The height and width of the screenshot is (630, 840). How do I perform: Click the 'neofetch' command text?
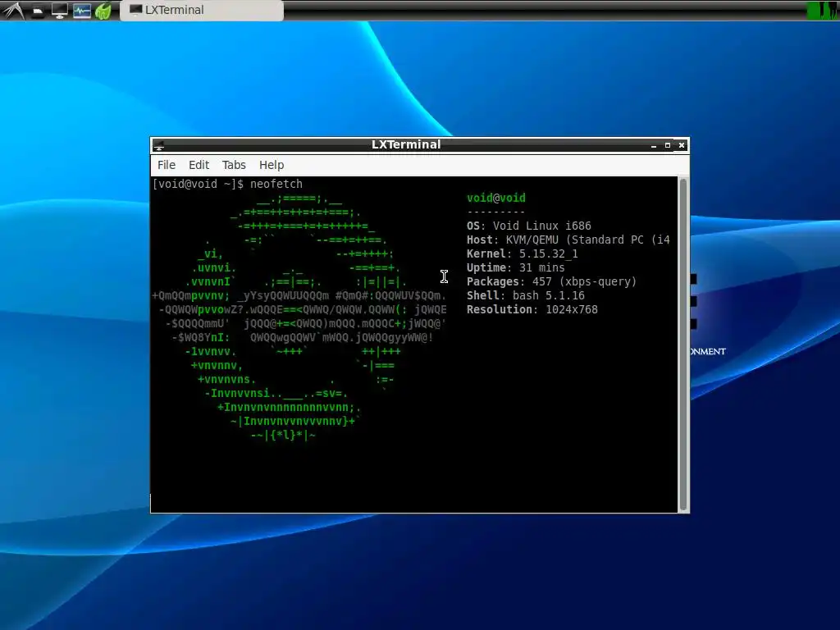[276, 184]
